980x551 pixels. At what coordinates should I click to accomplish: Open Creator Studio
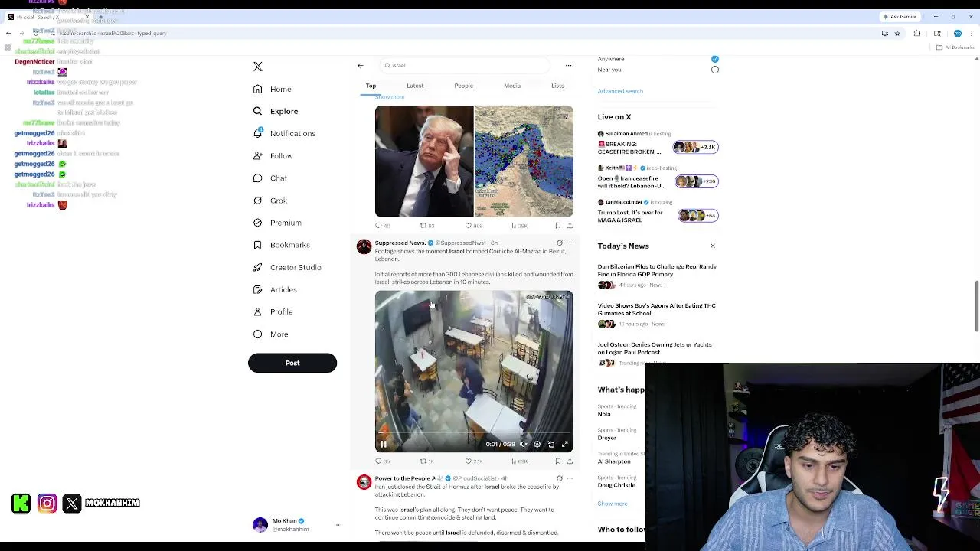pos(286,268)
